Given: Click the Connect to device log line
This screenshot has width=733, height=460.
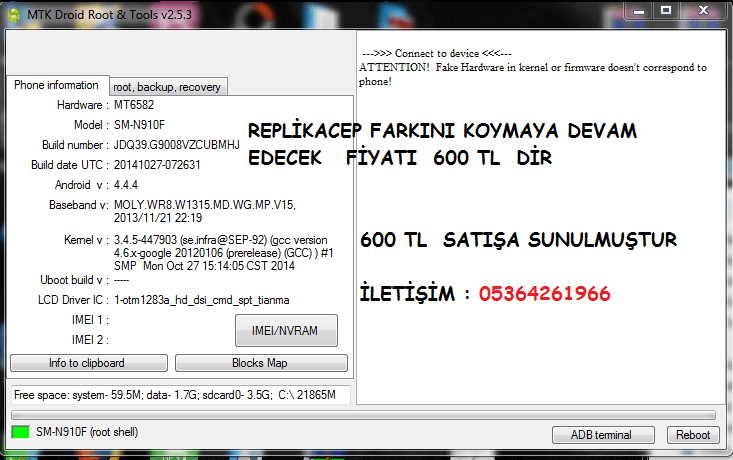Looking at the screenshot, I should point(437,53).
